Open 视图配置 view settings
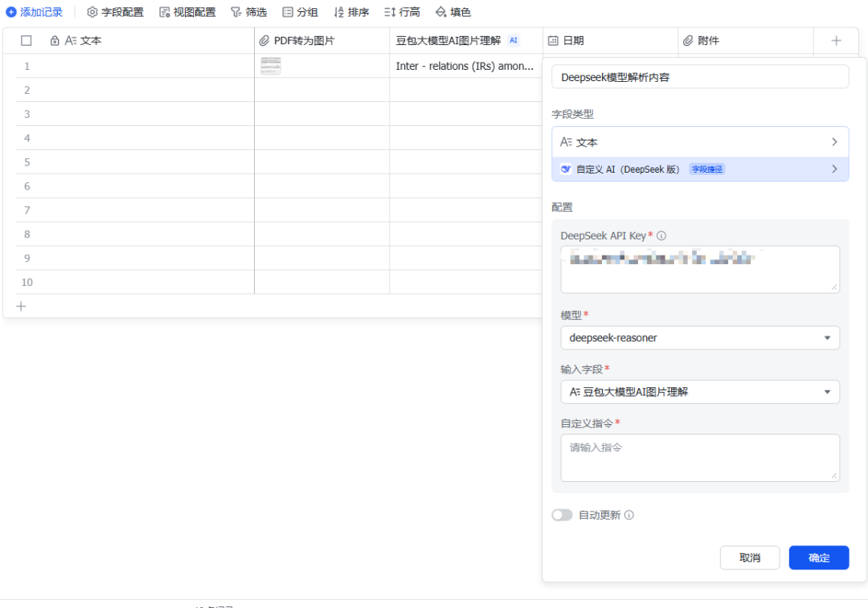This screenshot has height=608, width=868. pyautogui.click(x=187, y=11)
